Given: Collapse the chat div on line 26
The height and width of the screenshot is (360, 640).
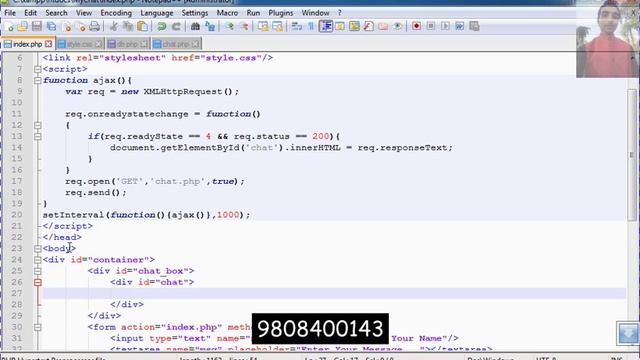Looking at the screenshot, I should (x=38, y=282).
